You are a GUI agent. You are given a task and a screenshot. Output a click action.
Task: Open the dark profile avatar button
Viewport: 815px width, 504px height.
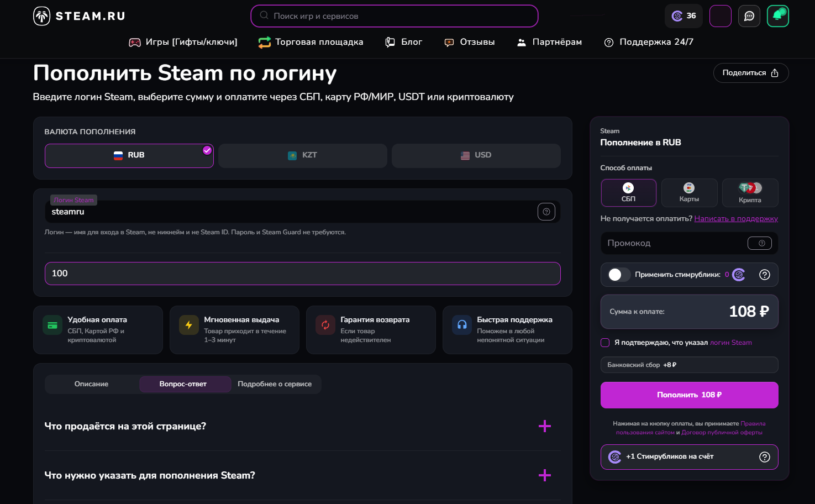click(x=720, y=16)
